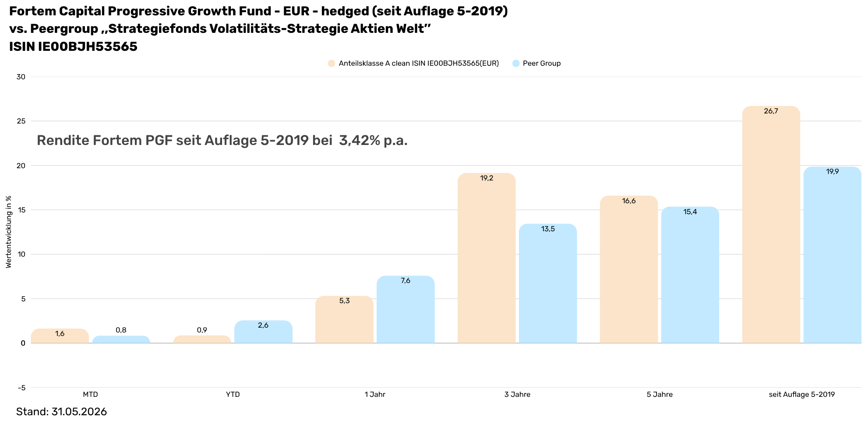Click the peach seit Auflage bar valued 26,7
868x424 pixels.
tap(771, 225)
